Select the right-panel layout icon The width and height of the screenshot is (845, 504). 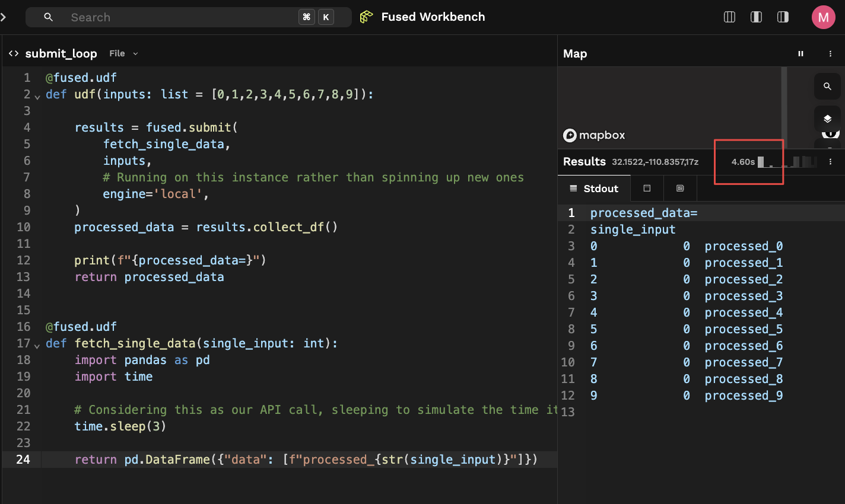coord(783,17)
